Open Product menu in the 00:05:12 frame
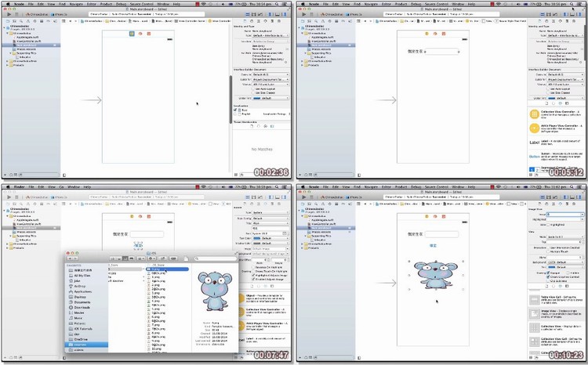588x365 pixels. point(401,4)
